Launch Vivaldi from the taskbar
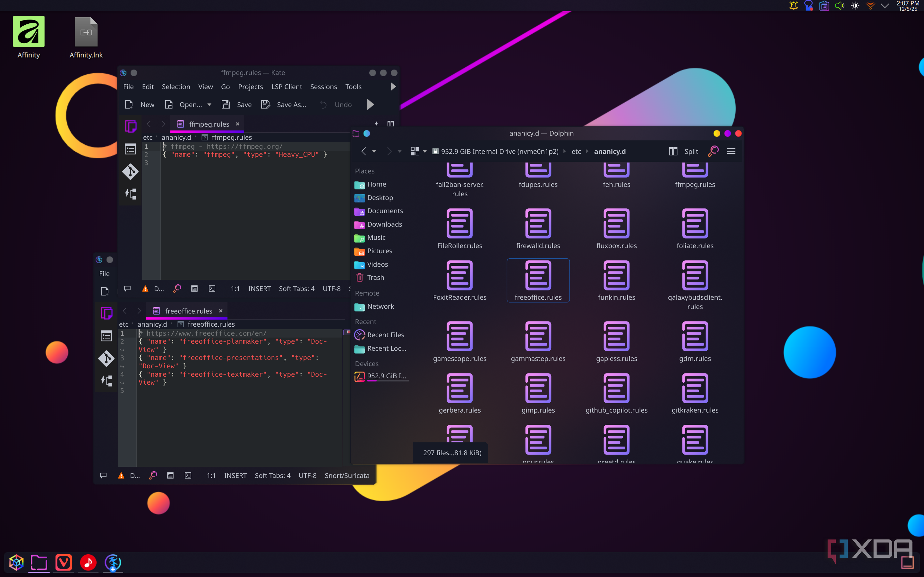 [x=64, y=563]
